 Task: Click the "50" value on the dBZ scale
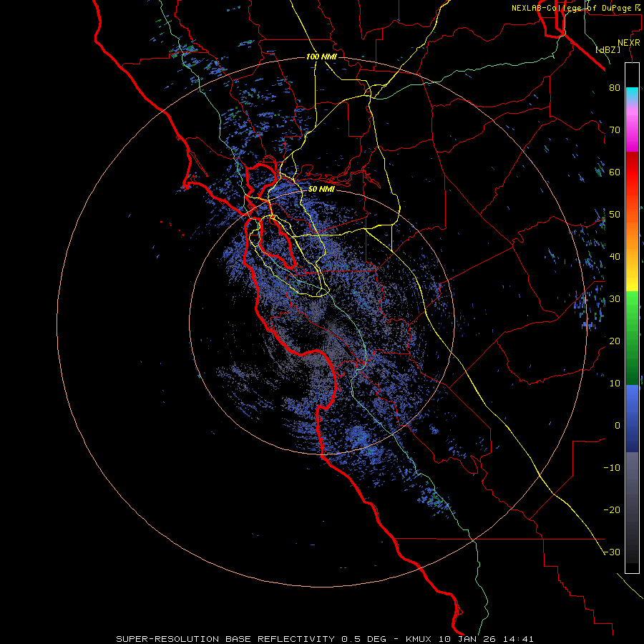[x=615, y=215]
